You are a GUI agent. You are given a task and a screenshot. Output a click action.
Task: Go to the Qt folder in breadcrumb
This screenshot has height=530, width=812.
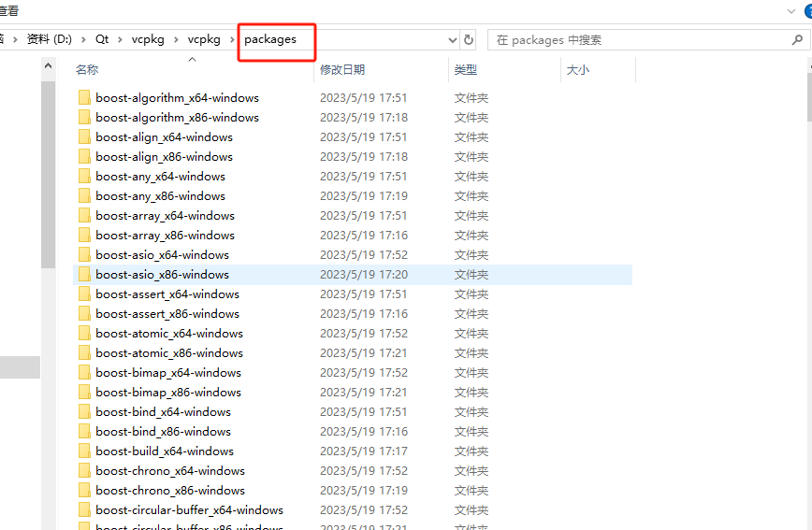coord(102,39)
